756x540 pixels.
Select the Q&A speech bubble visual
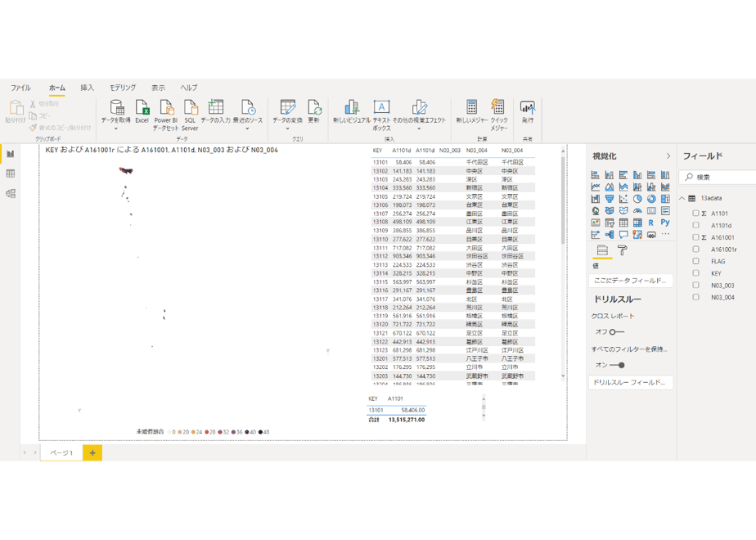pos(623,235)
